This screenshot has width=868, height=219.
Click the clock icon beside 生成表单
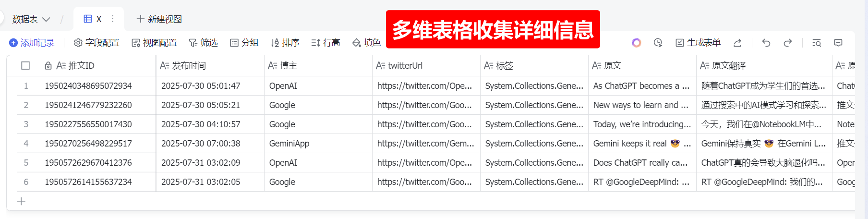tap(658, 43)
